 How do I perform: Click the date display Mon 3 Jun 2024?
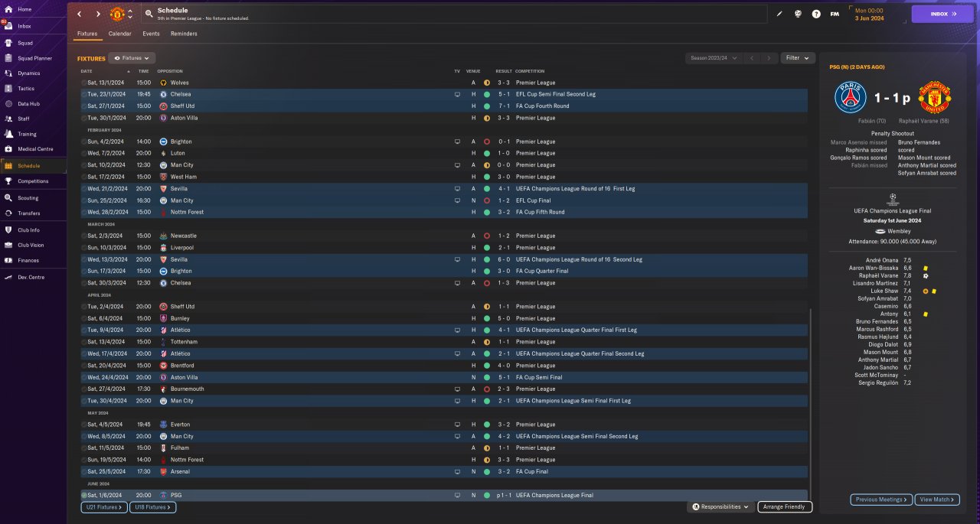coord(869,14)
